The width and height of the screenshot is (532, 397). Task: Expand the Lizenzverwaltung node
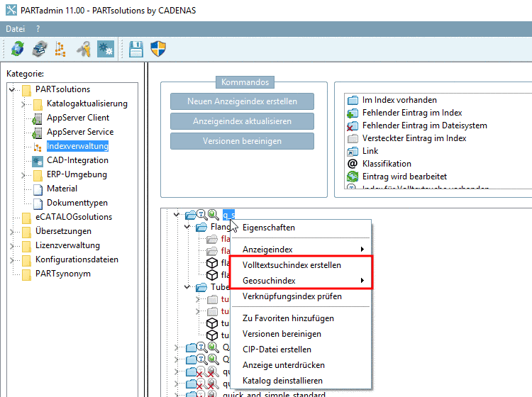(x=12, y=246)
